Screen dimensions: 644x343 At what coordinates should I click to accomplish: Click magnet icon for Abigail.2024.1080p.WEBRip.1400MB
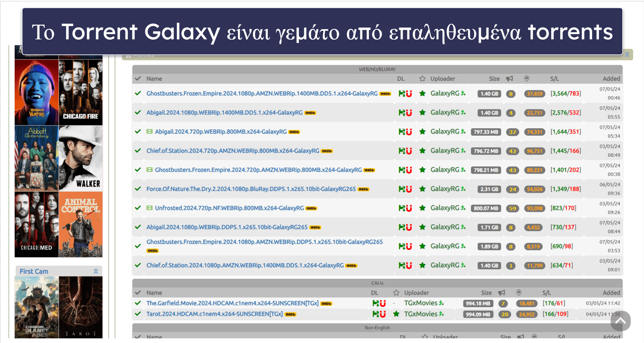(409, 113)
